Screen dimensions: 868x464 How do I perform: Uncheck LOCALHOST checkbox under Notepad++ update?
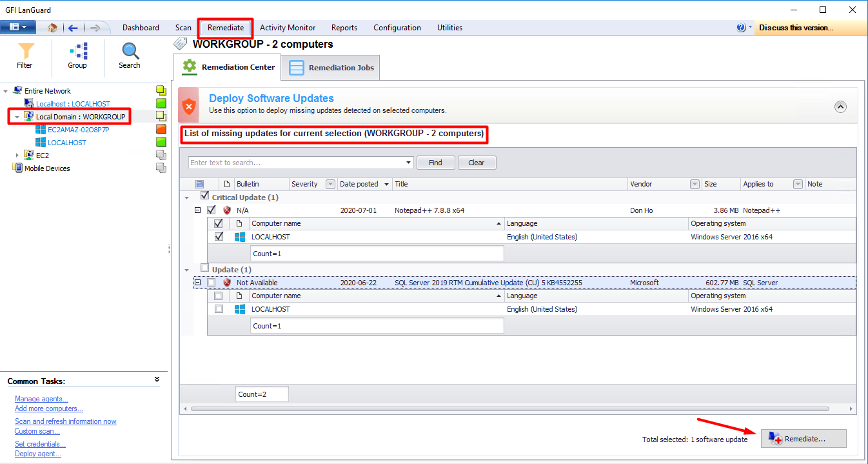pyautogui.click(x=219, y=236)
